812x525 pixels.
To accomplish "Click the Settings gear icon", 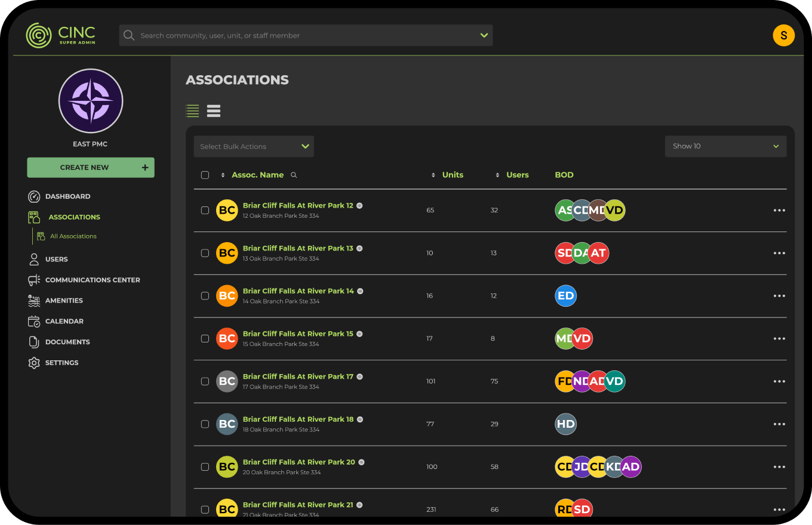I will point(34,363).
